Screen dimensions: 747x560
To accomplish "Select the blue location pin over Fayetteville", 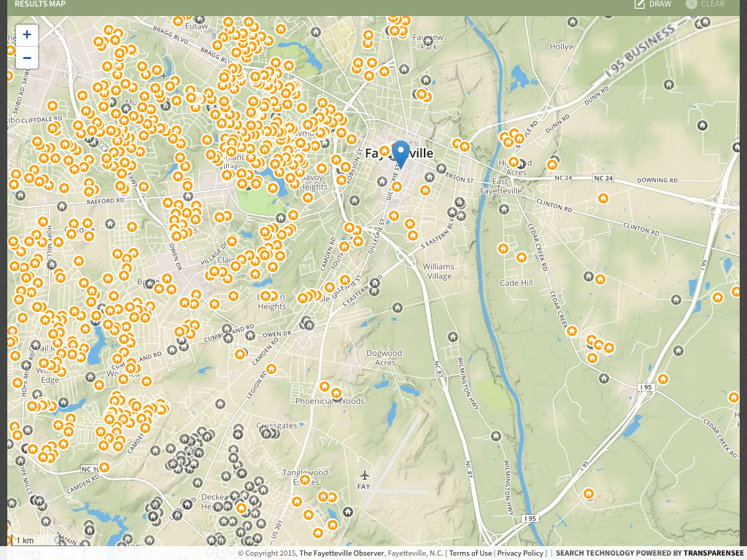I will 400,155.
